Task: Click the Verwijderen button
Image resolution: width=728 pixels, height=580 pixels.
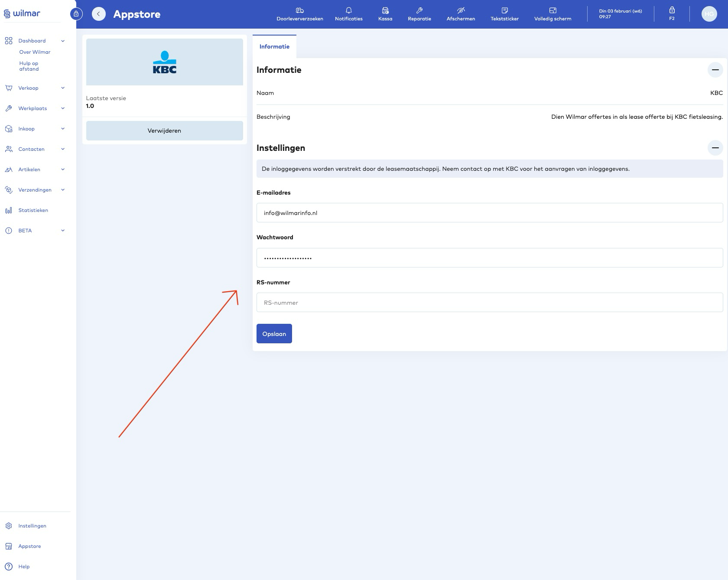Action: pos(164,130)
